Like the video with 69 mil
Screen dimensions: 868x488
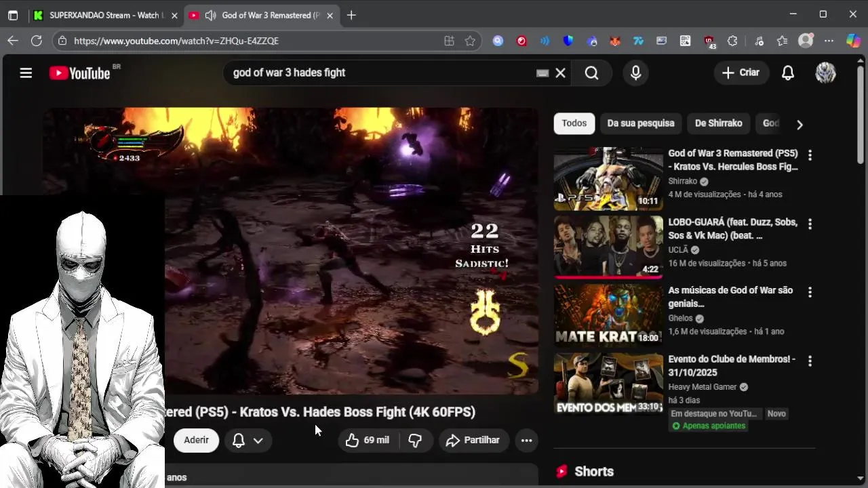coord(368,440)
